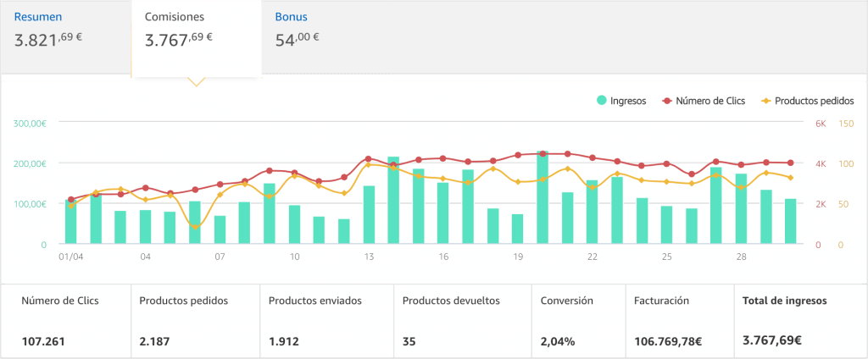
Task: Select the Productos pedidos summary cell
Action: click(196, 321)
